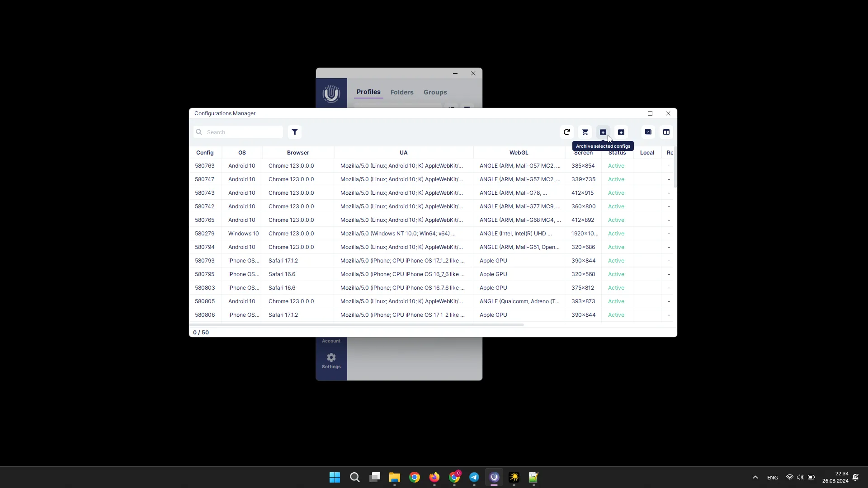Click the column layout toggle icon

click(x=666, y=131)
